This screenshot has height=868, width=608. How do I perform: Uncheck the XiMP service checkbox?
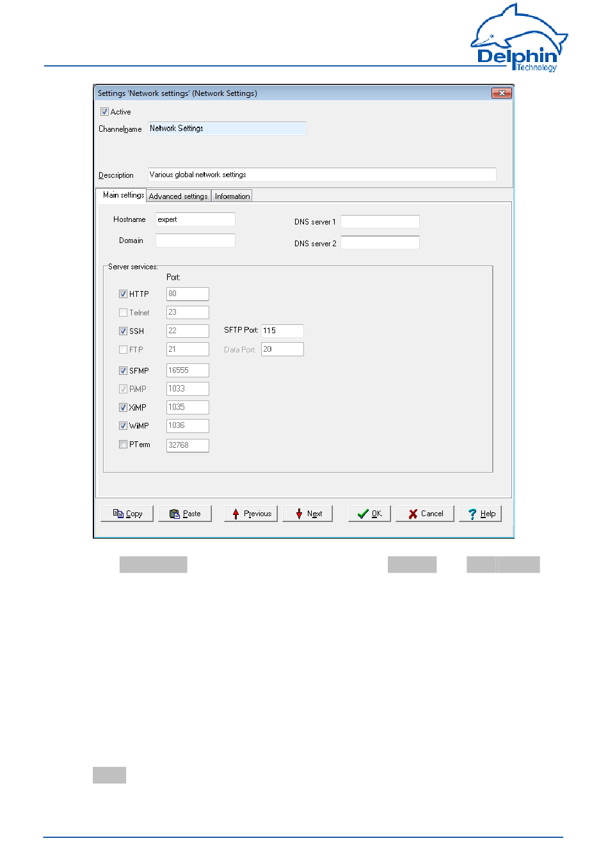[123, 407]
